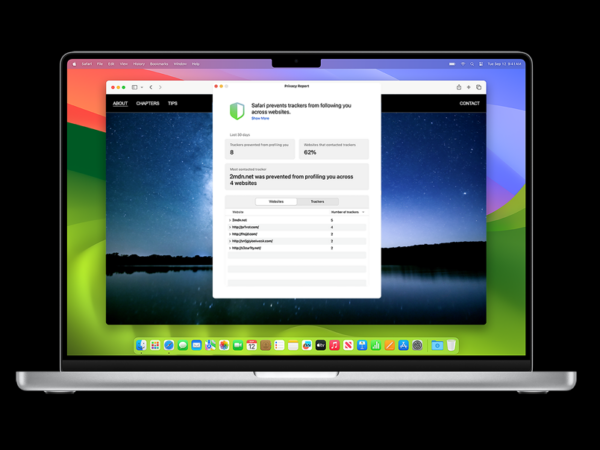The height and width of the screenshot is (450, 600).
Task: Open Launchpad from the dock
Action: point(155,345)
